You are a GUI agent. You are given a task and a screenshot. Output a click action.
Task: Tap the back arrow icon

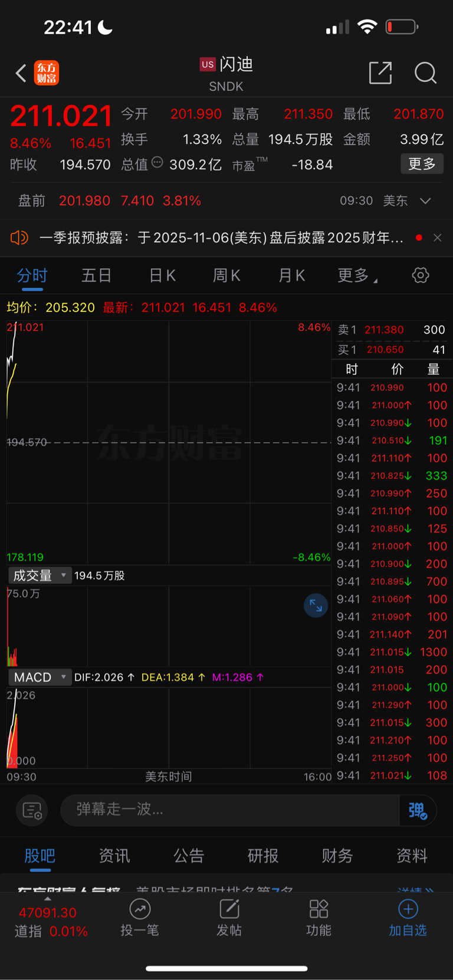tap(21, 73)
